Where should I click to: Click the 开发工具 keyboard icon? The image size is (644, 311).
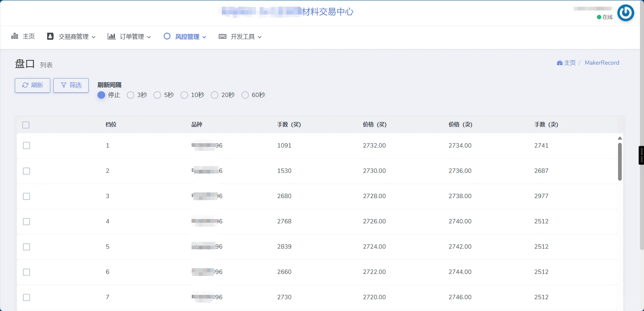coord(223,37)
